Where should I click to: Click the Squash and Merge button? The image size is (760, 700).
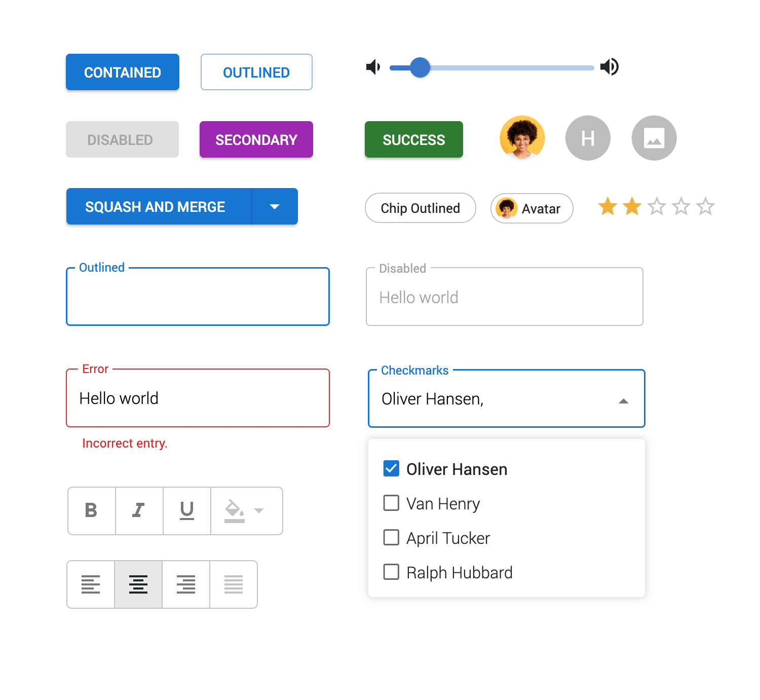click(159, 206)
